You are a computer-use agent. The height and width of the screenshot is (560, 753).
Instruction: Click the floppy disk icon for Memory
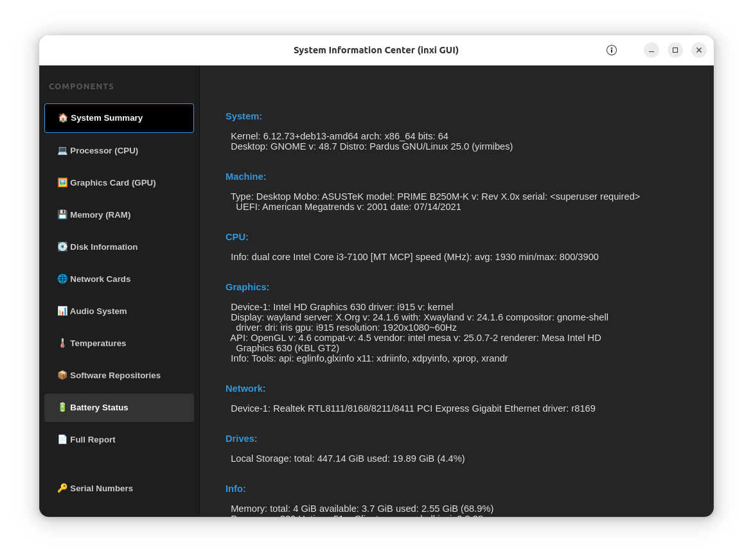pos(62,214)
